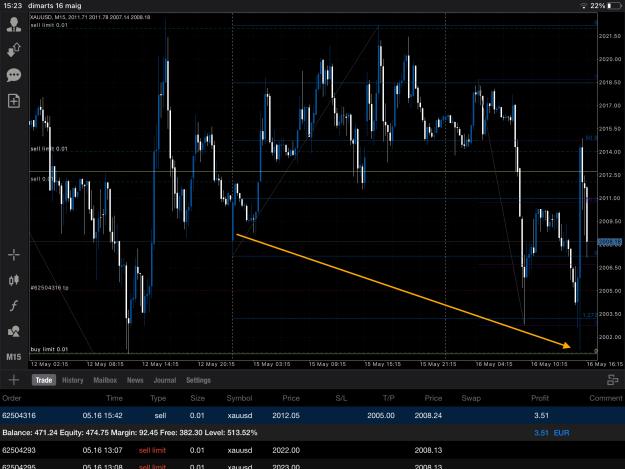The image size is (625, 469).
Task: Sort by the S/L column header
Action: pos(341,398)
